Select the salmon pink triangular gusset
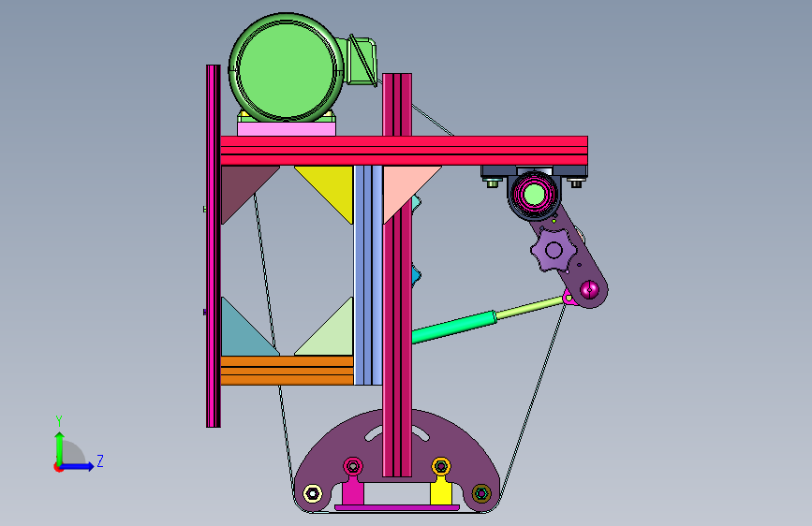The width and height of the screenshot is (812, 526). (x=405, y=186)
